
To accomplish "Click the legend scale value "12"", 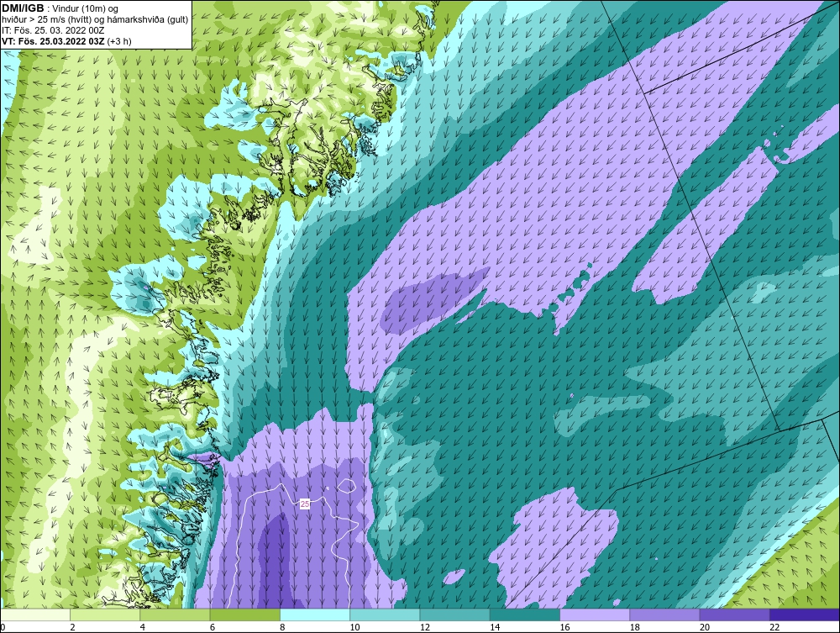I will tap(425, 627).
